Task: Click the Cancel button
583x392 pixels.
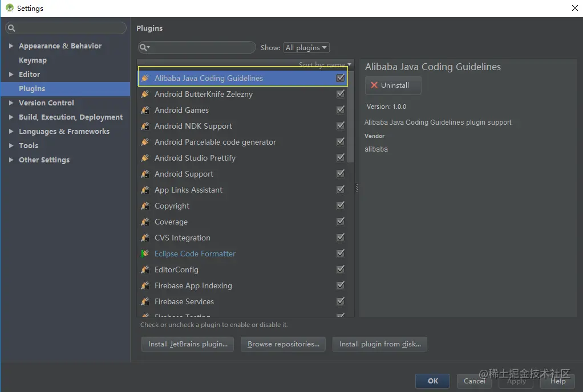Action: pos(475,381)
